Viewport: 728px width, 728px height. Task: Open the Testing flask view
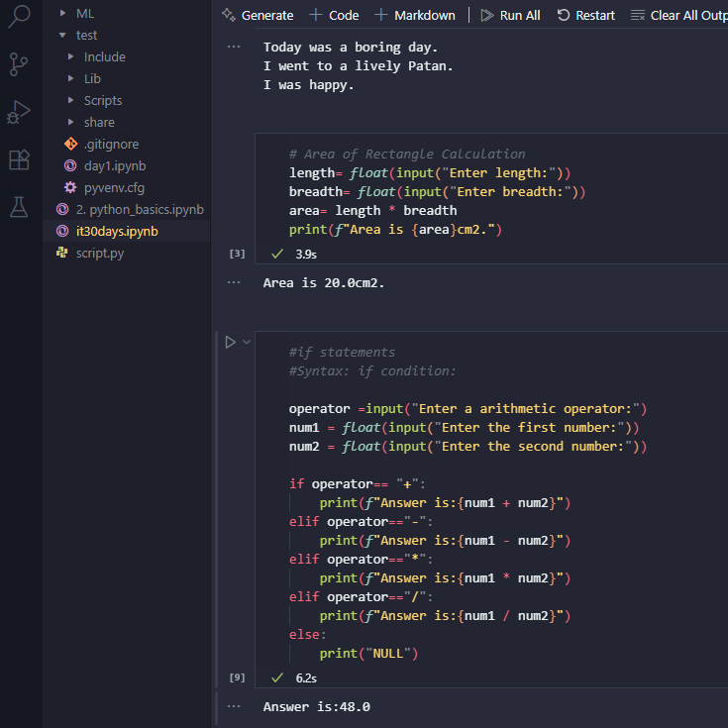pyautogui.click(x=19, y=207)
